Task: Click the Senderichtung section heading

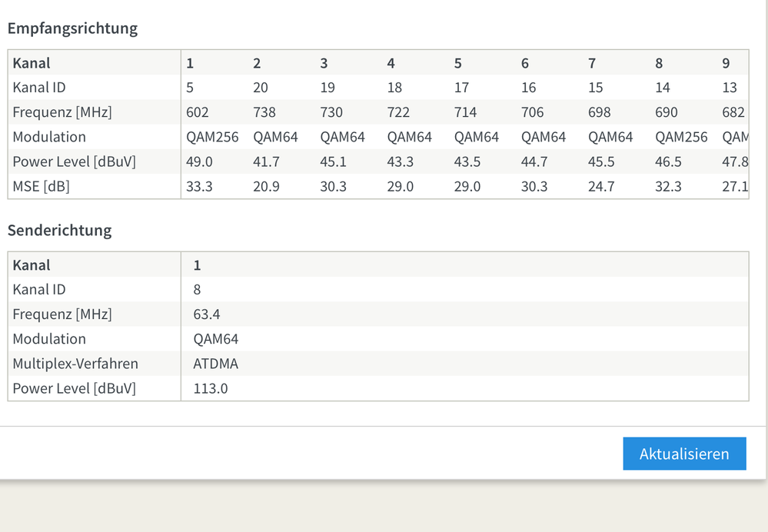Action: coord(59,230)
